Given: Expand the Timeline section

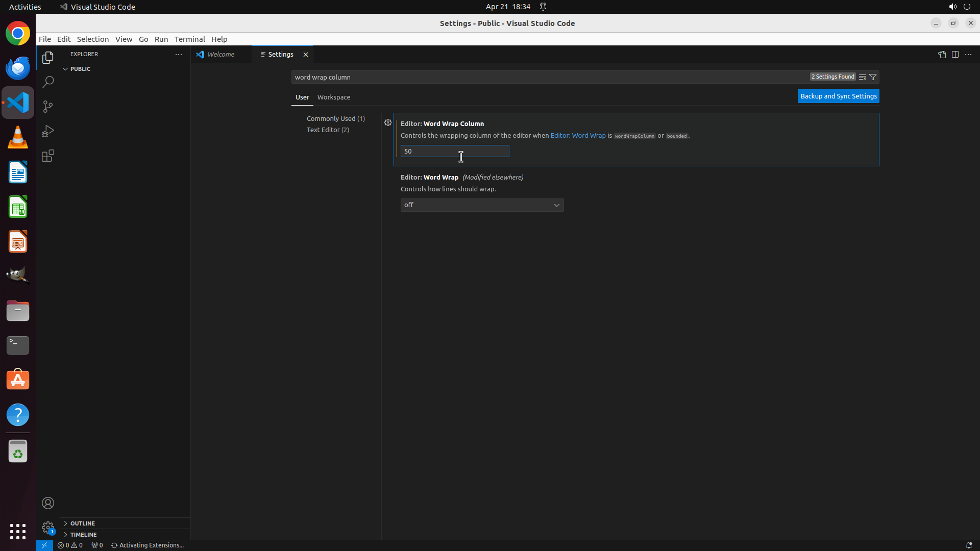Looking at the screenshot, I should (83, 535).
